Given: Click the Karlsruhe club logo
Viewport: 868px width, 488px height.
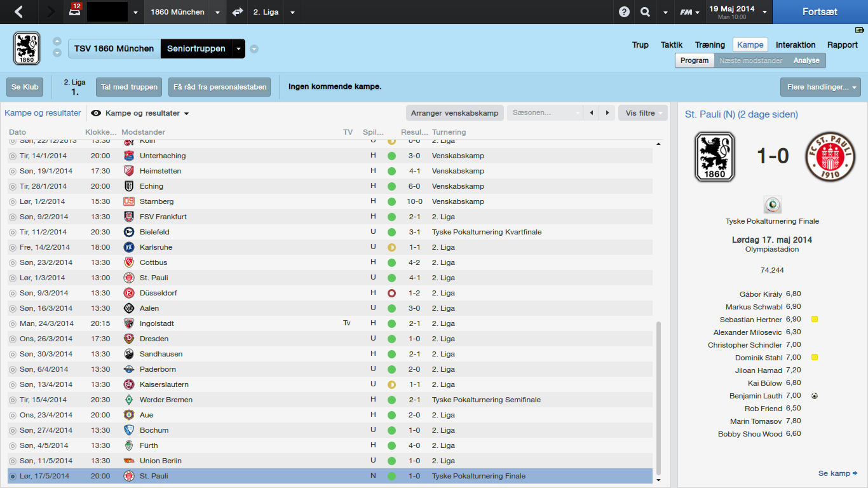Looking at the screenshot, I should [129, 247].
